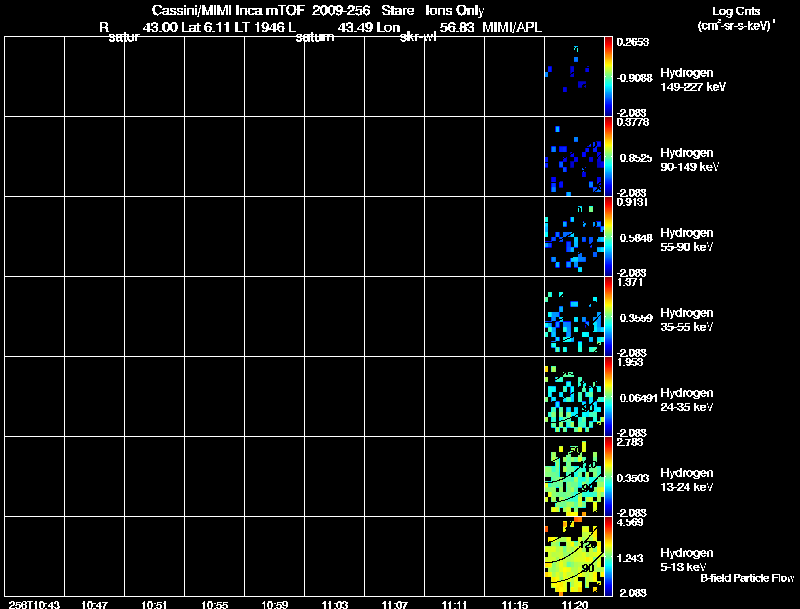Click the '43.49 Lon' header value
Viewport: 800px width, 609px height.
point(369,28)
